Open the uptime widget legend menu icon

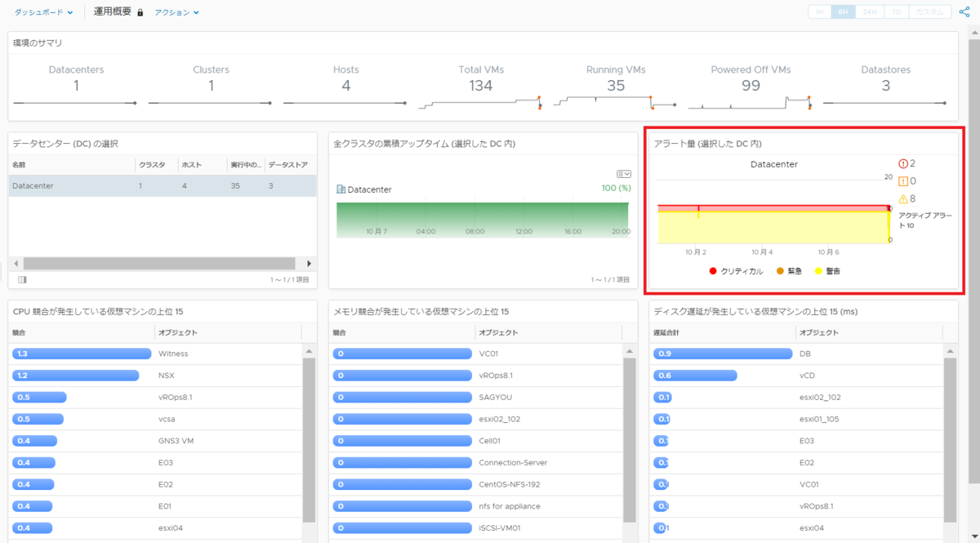[624, 174]
